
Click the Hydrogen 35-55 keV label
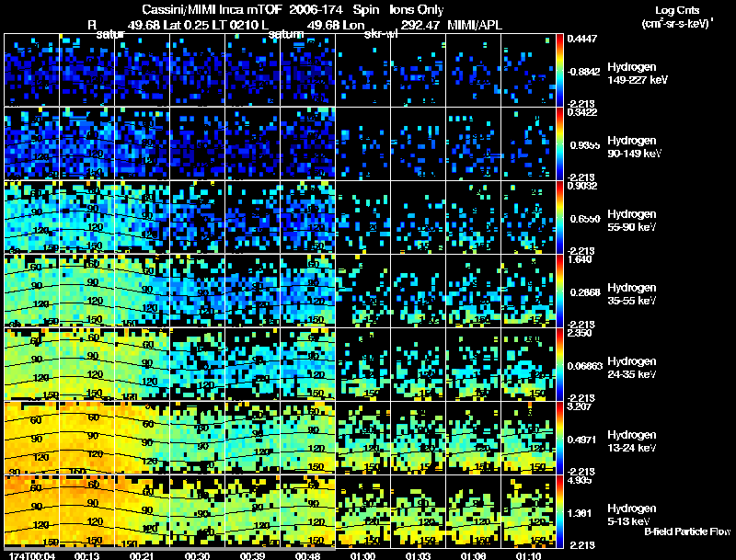[632, 294]
